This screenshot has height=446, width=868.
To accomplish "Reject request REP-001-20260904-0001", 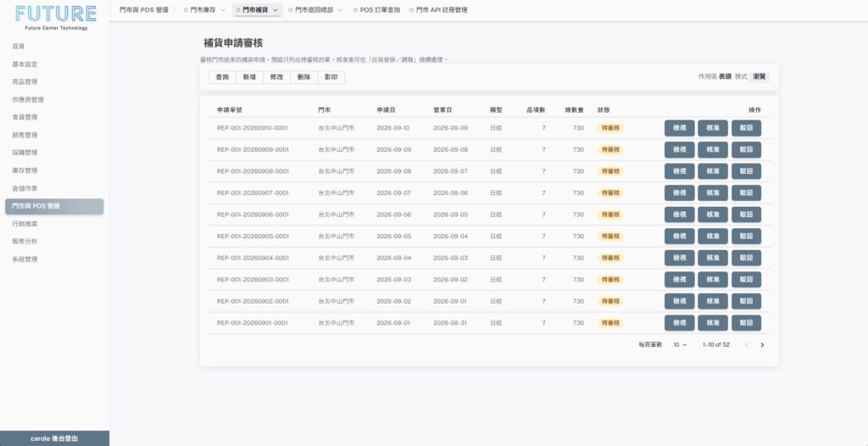I will point(746,258).
